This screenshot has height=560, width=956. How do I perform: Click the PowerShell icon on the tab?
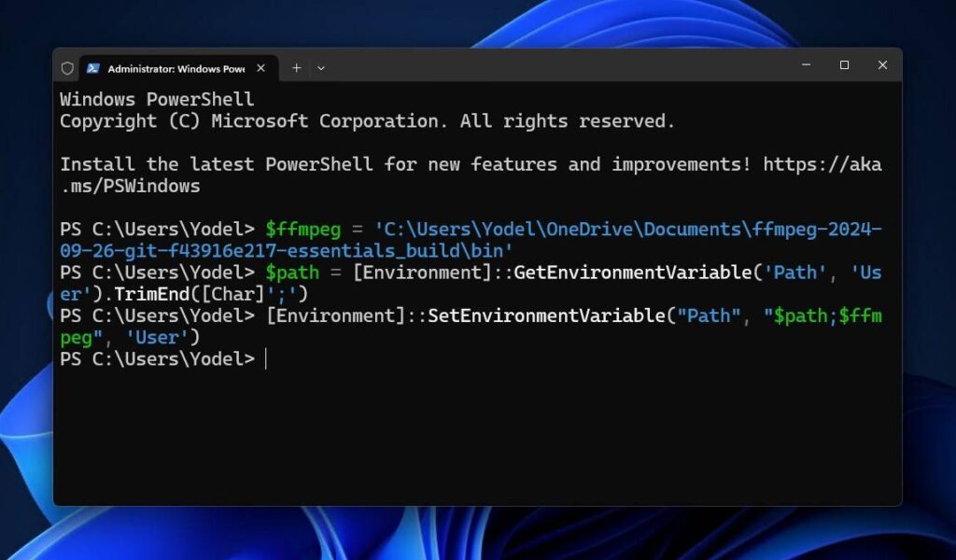(x=93, y=68)
